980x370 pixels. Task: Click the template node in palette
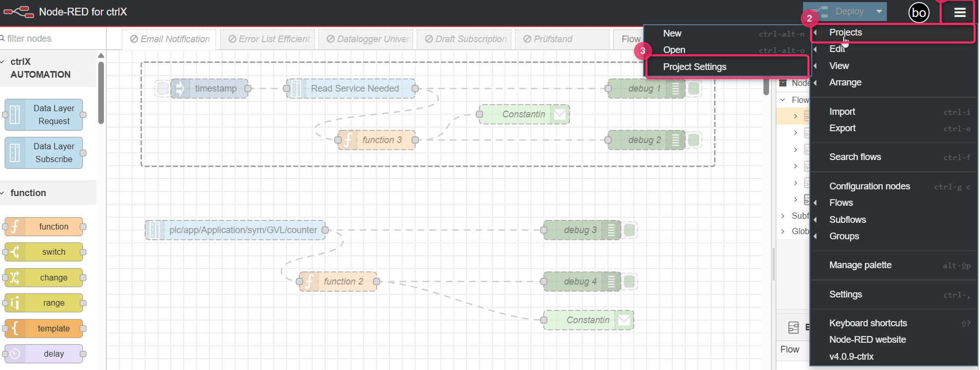click(x=44, y=328)
